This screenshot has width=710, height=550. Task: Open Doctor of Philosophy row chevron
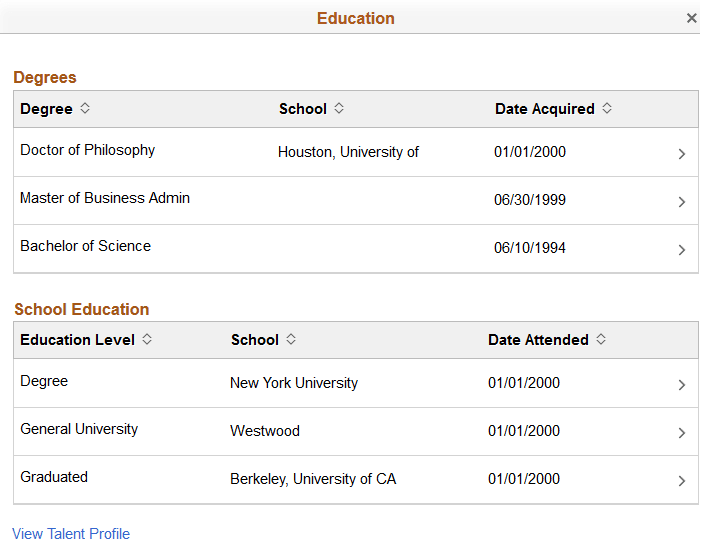[x=682, y=154]
